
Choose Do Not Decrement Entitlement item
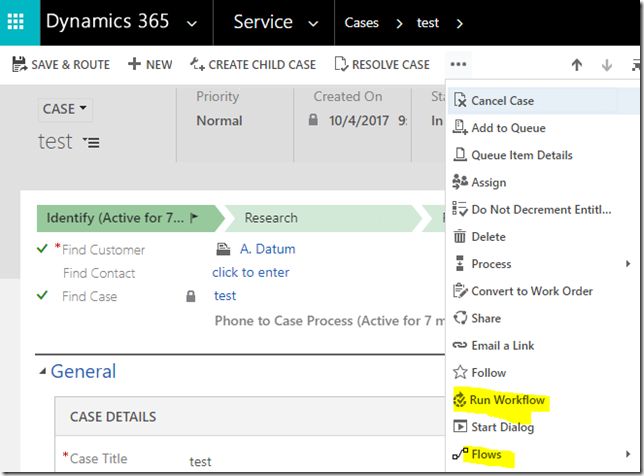click(x=543, y=209)
